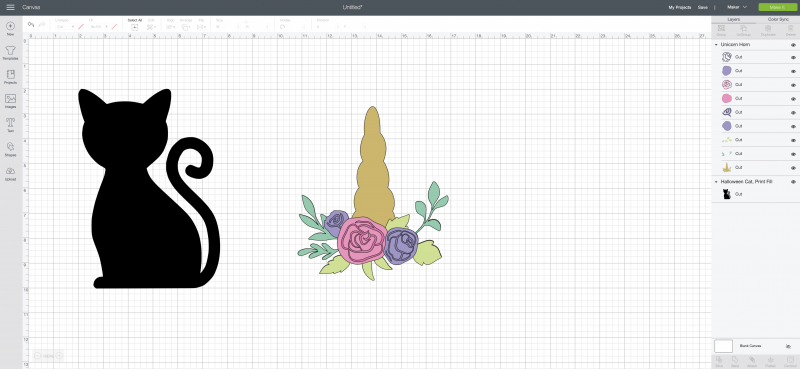Switch to the Color Sync tab
This screenshot has height=369, width=800.
778,19
